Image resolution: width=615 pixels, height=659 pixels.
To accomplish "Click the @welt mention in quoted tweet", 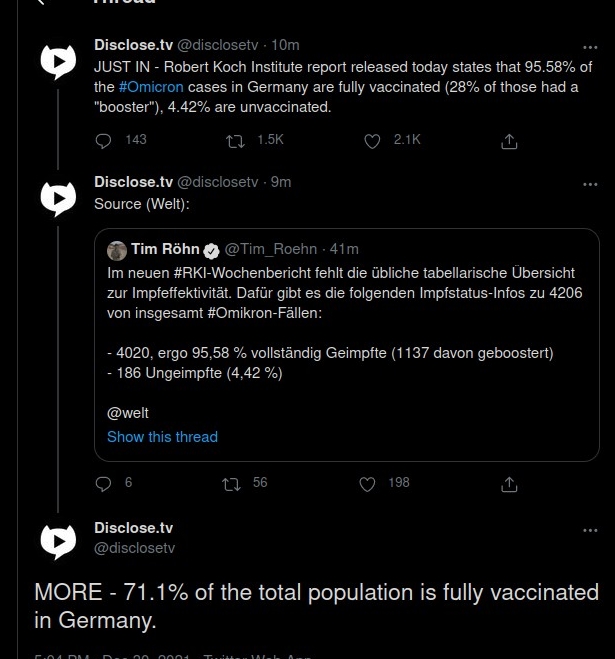I will (128, 413).
